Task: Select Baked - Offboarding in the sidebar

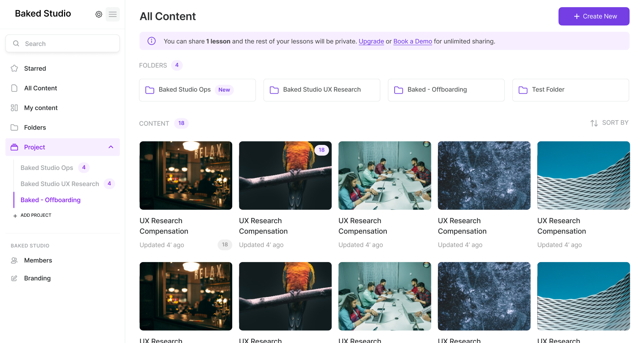Action: pos(50,200)
